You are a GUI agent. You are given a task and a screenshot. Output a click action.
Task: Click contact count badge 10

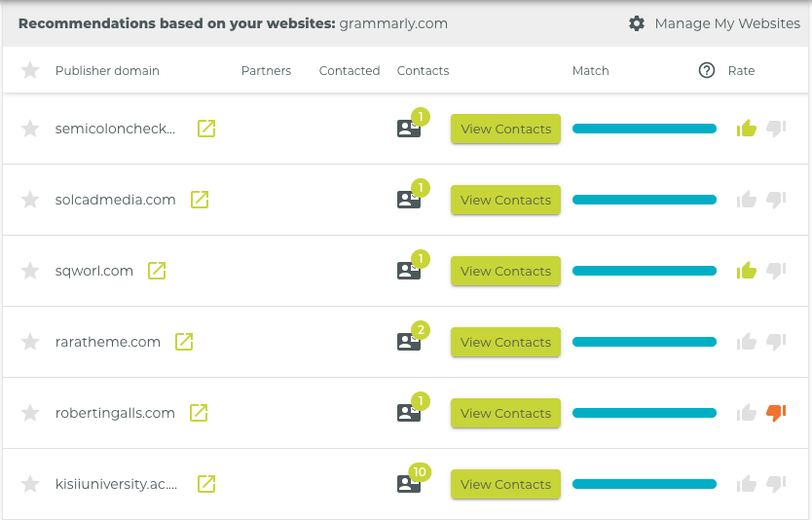tap(420, 472)
